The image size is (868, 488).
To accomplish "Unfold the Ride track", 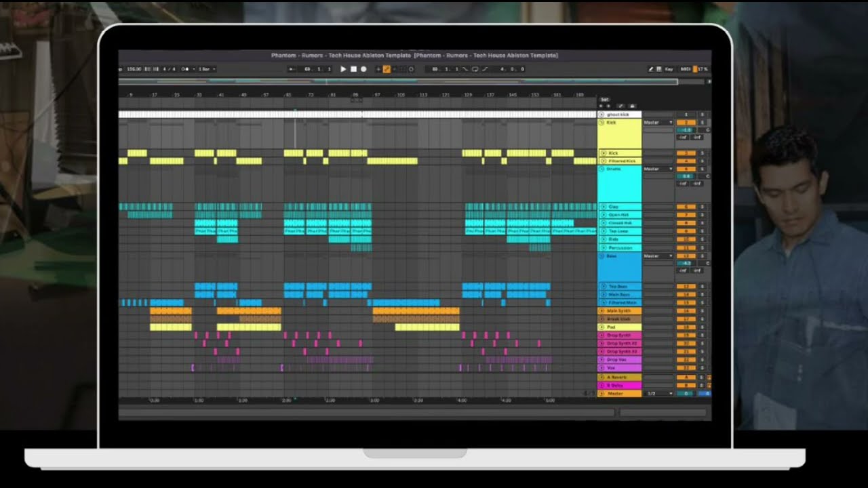I will [604, 239].
